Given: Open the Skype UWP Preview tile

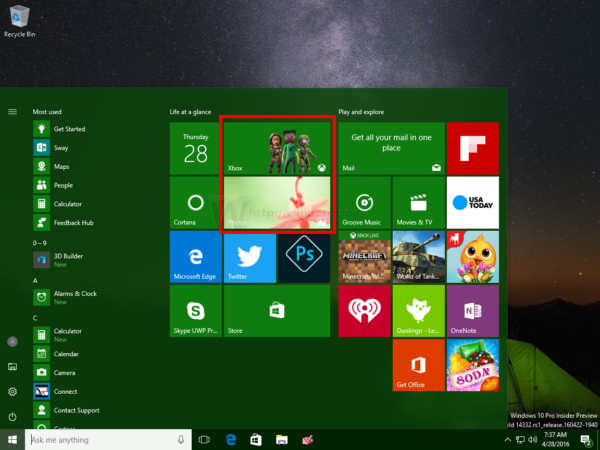Looking at the screenshot, I should tap(195, 311).
